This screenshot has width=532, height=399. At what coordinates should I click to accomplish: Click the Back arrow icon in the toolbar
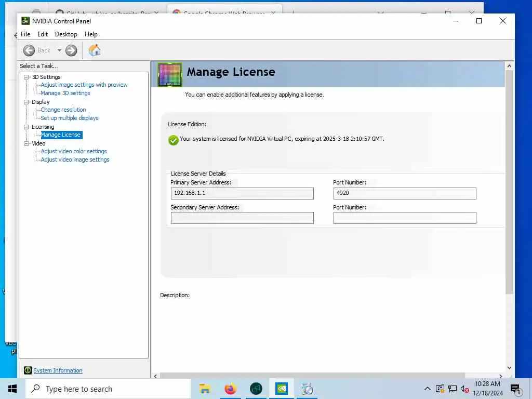[x=29, y=50]
